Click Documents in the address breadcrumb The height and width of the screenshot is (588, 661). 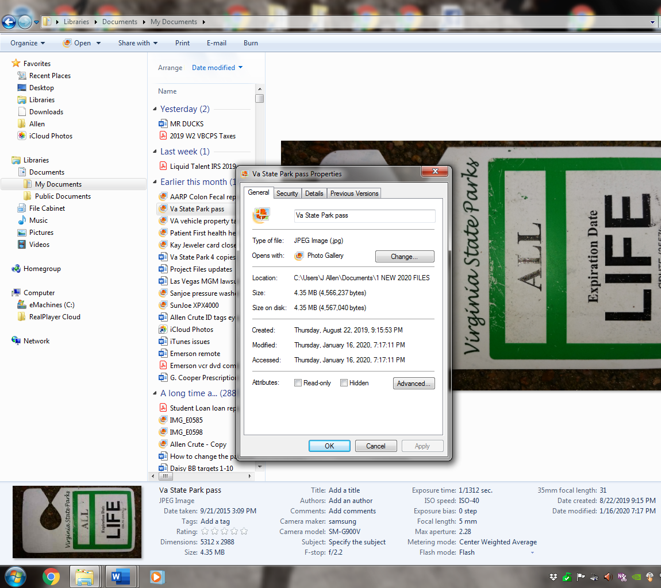119,21
